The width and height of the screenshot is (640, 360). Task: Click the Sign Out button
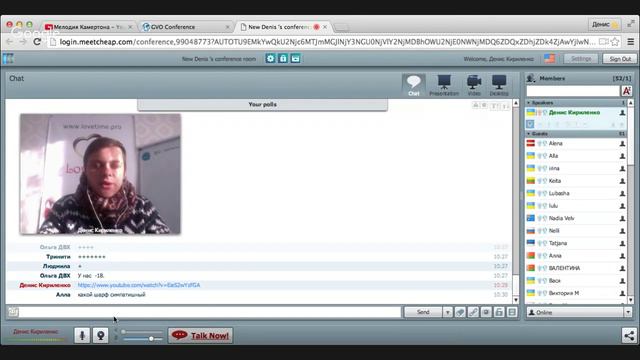pos(620,59)
